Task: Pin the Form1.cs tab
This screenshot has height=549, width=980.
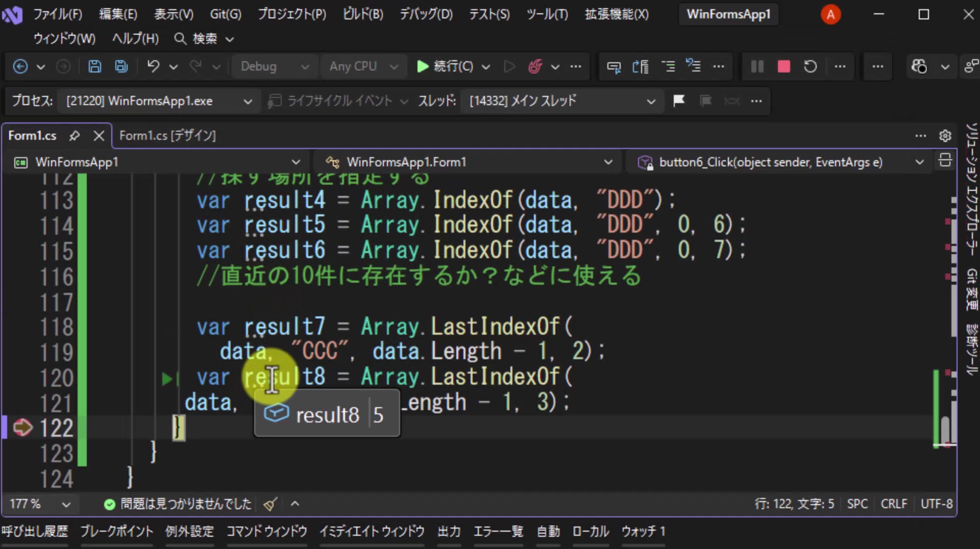Action: [x=75, y=135]
